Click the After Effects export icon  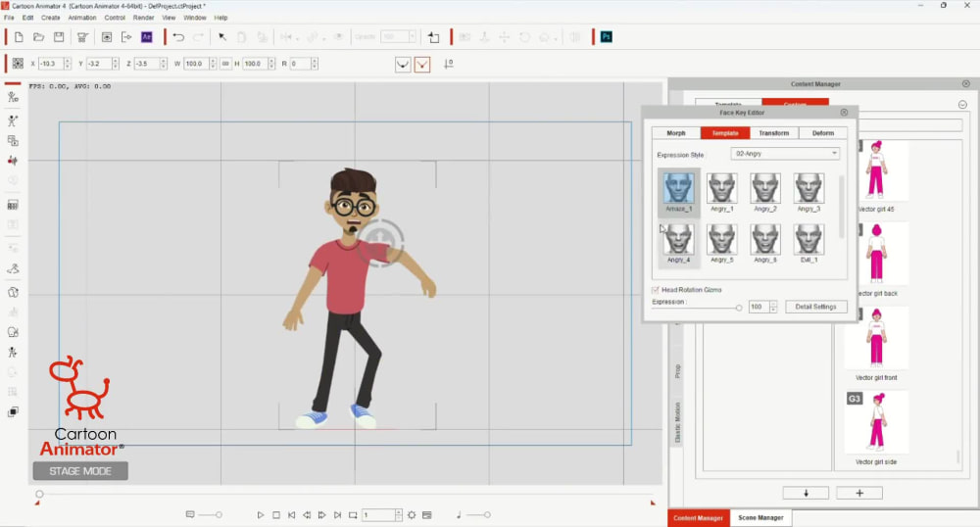tap(146, 37)
